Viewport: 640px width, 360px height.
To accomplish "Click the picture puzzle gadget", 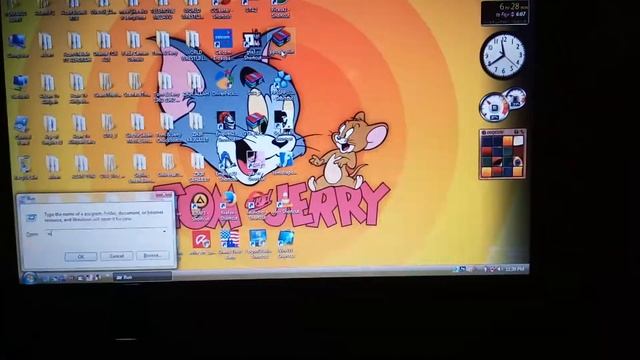I will click(x=502, y=154).
